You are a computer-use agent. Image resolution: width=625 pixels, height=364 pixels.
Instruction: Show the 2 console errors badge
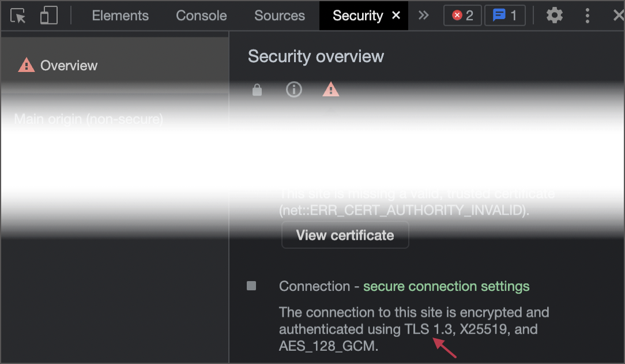[x=462, y=15]
